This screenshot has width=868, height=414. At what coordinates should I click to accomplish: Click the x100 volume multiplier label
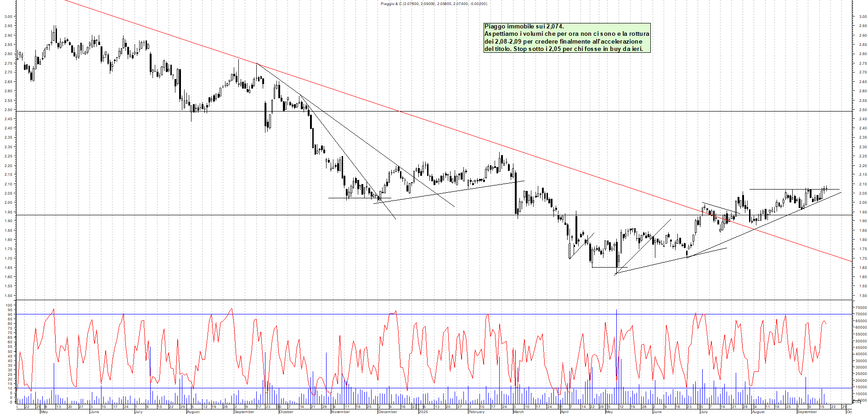tap(857, 402)
